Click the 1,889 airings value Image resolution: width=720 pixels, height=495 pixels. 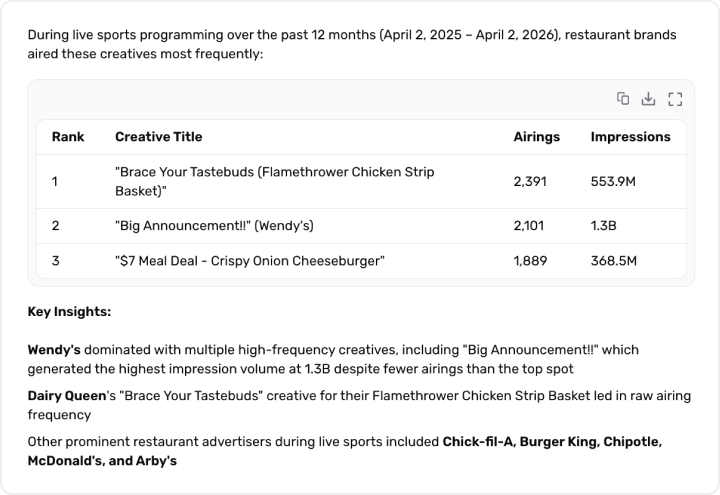tap(530, 261)
